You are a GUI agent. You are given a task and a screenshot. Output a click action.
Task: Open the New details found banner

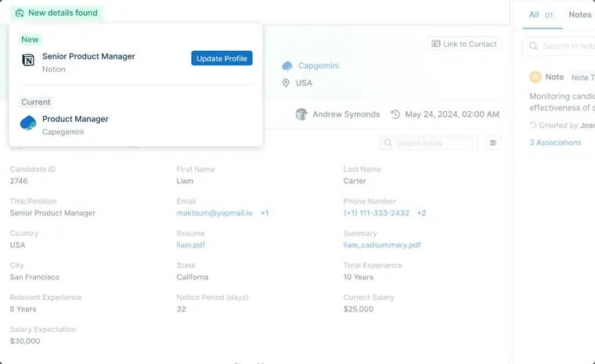click(56, 13)
